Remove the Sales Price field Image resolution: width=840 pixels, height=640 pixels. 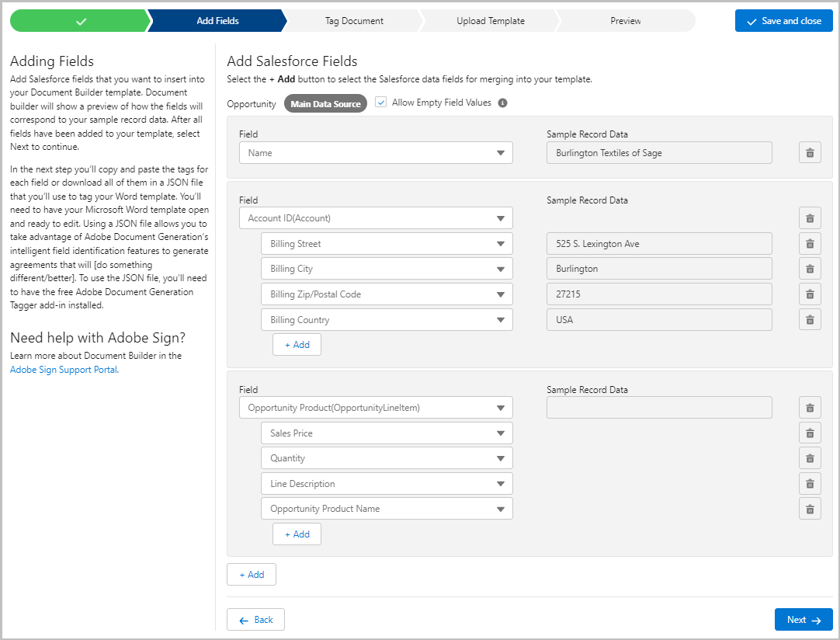[x=810, y=433]
